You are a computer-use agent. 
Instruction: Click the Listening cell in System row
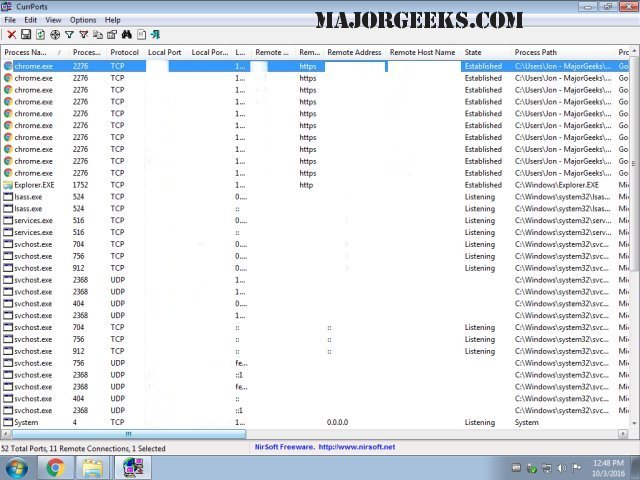pos(480,422)
